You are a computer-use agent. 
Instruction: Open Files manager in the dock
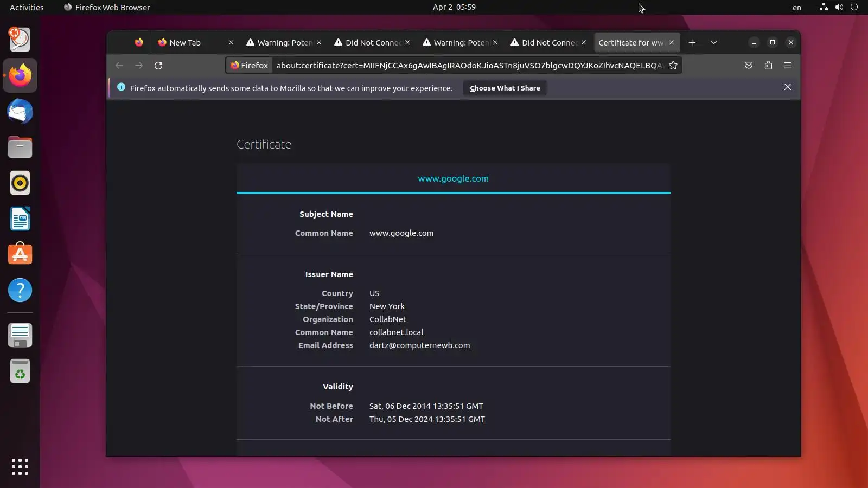click(20, 147)
